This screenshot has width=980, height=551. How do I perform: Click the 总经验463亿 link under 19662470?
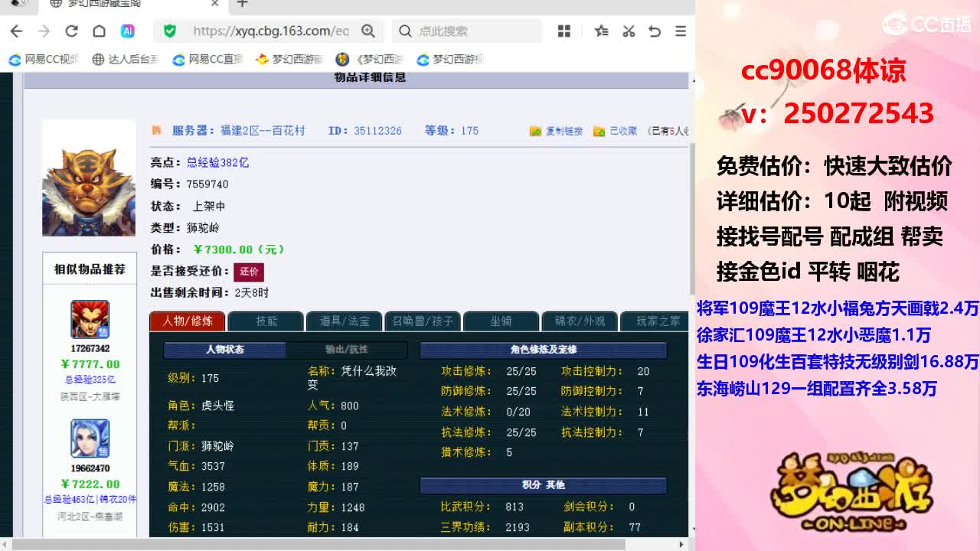click(70, 500)
